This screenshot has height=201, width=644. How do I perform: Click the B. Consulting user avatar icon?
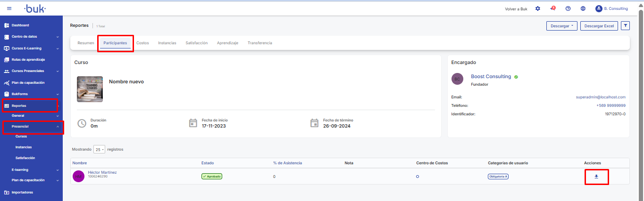pyautogui.click(x=599, y=8)
